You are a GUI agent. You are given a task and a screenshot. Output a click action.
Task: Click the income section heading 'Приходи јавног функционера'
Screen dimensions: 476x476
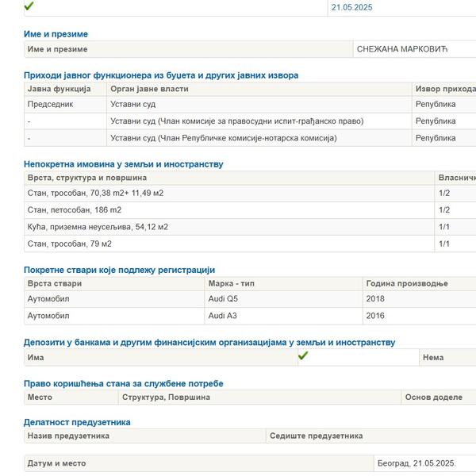pyautogui.click(x=161, y=75)
